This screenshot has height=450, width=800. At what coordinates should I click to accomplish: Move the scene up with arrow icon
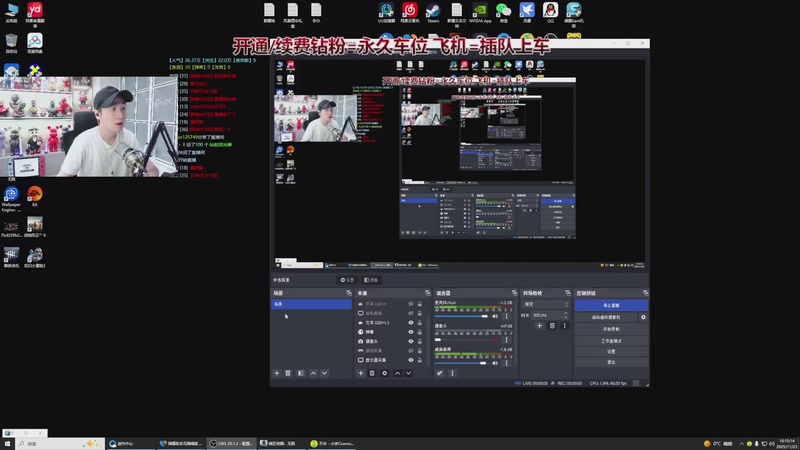tap(313, 373)
